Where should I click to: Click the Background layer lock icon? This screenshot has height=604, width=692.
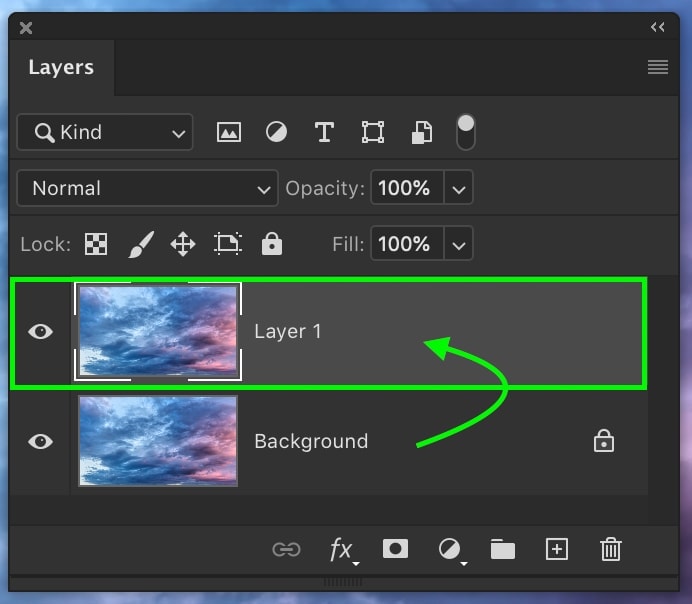pos(604,441)
